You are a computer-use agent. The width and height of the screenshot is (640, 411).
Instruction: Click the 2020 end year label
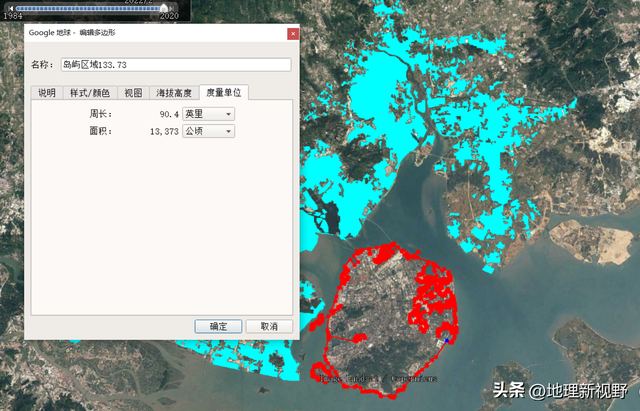pyautogui.click(x=169, y=16)
